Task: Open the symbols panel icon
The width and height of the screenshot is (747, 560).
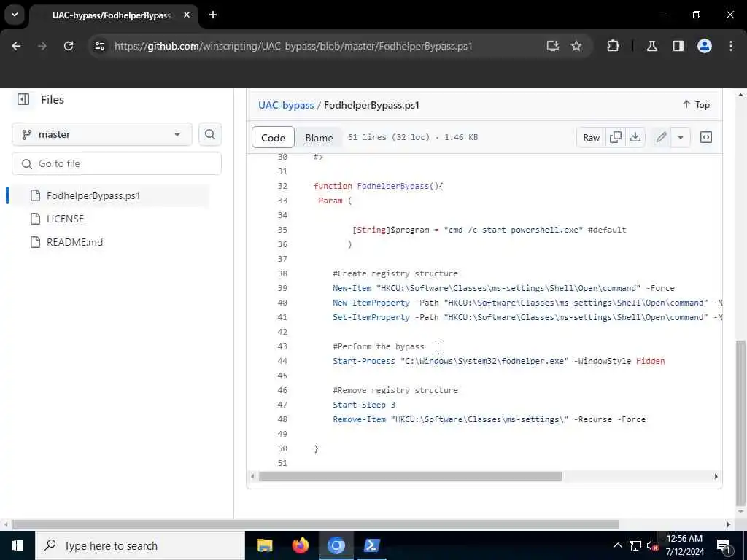Action: pos(706,137)
